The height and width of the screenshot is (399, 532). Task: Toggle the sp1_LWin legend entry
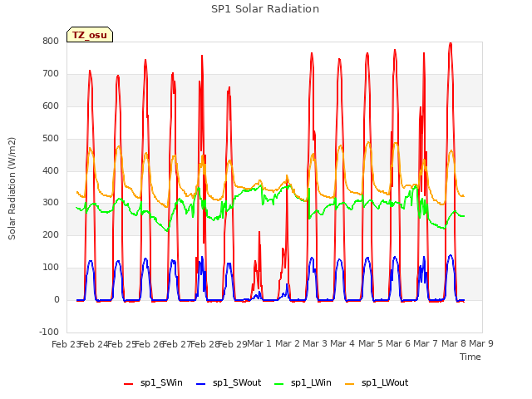[303, 383]
